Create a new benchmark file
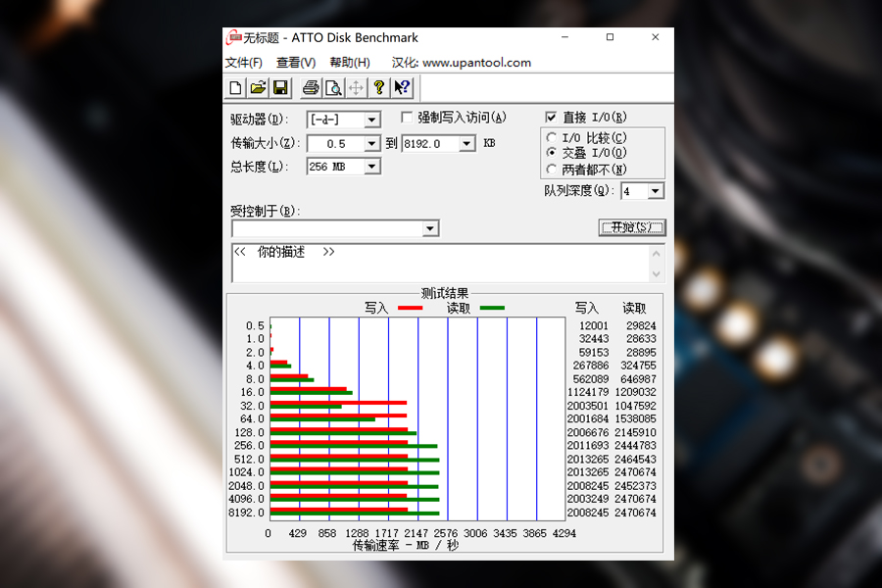 point(235,88)
